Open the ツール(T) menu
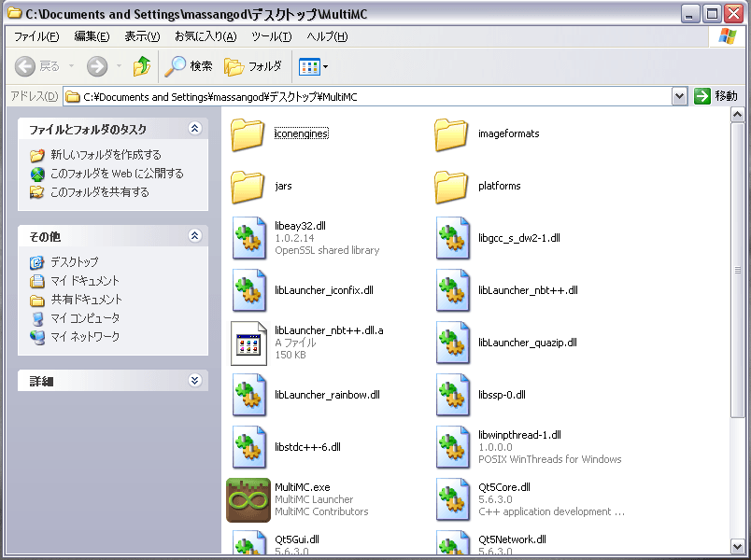 pyautogui.click(x=272, y=36)
